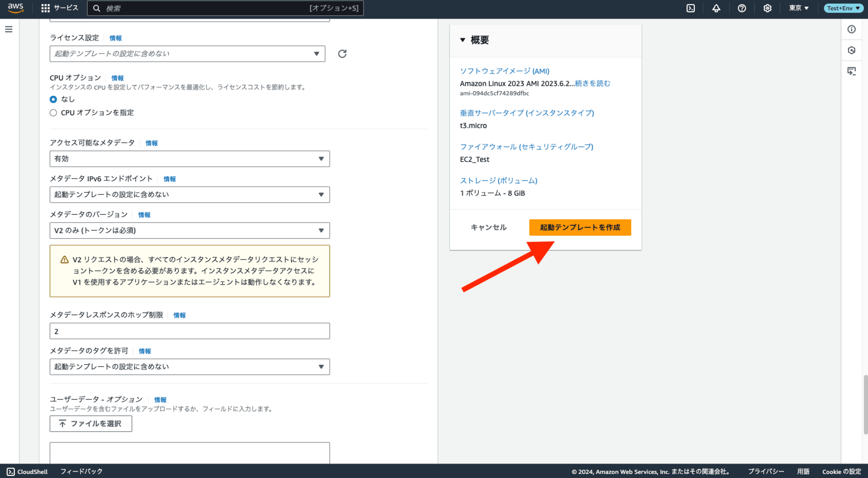Open the プライバシー footer link

766,471
